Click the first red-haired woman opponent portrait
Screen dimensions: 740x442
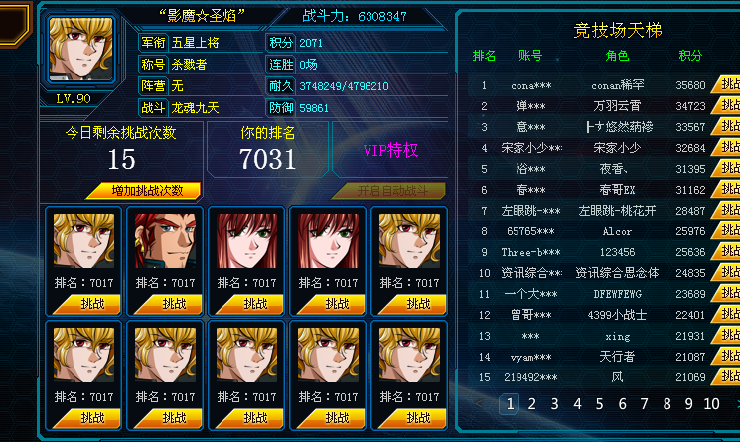(x=247, y=241)
